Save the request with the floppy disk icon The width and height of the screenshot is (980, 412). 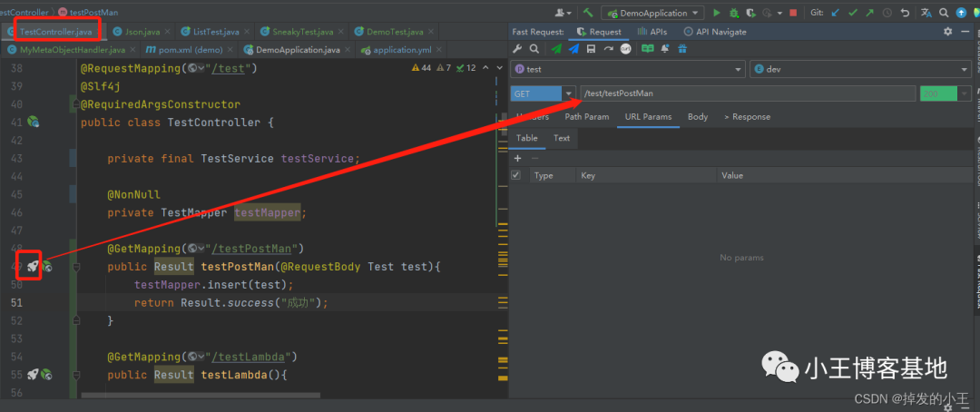(x=591, y=49)
